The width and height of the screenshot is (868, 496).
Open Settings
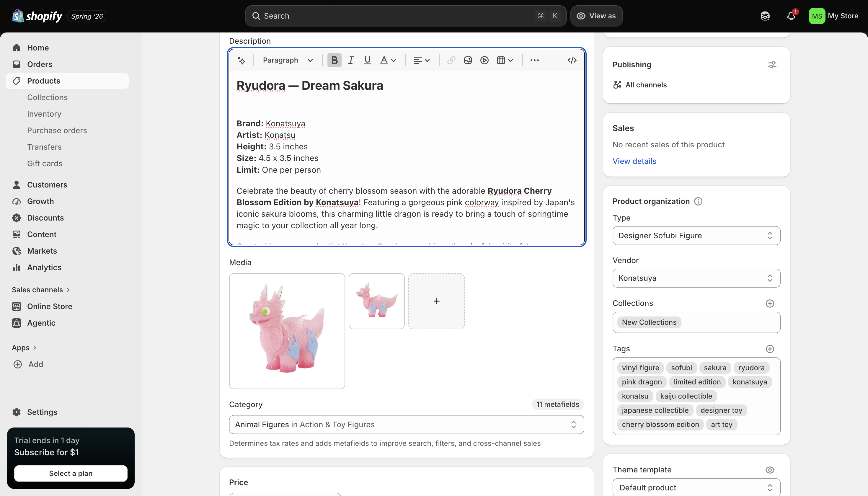point(67,412)
